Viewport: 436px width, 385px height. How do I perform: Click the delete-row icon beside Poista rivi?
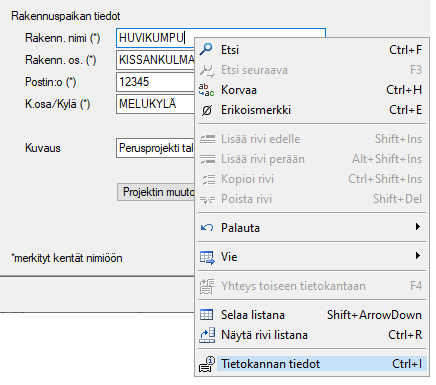[x=207, y=199]
